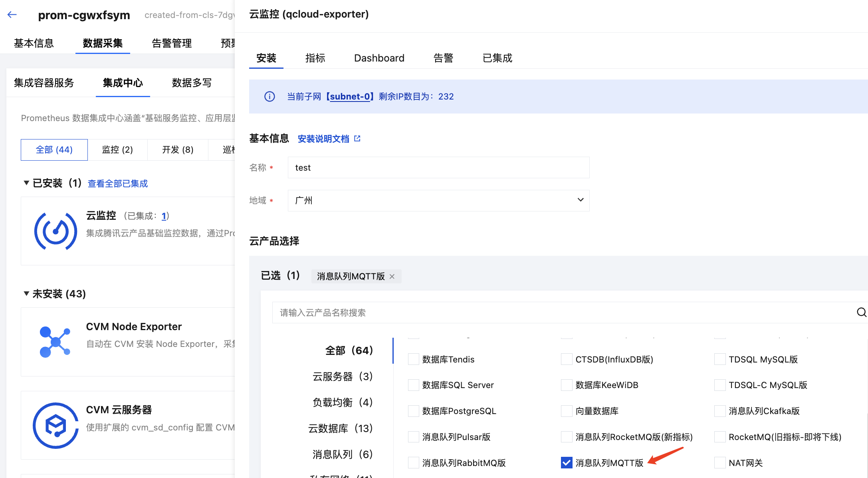The width and height of the screenshot is (868, 478).
Task: Click the subnet-0 link
Action: click(350, 96)
